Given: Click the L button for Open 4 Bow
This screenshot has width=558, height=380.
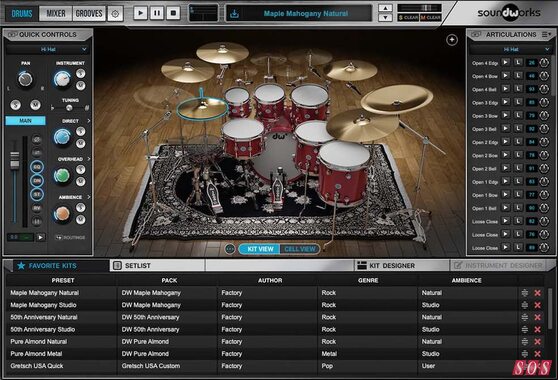Looking at the screenshot, I should [518, 75].
